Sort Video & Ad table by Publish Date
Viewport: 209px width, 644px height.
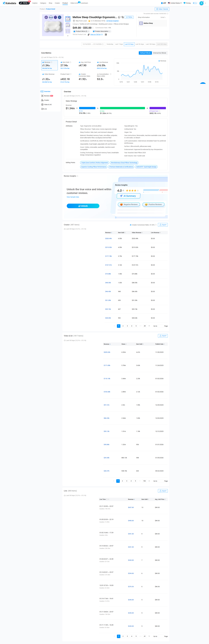point(160,344)
